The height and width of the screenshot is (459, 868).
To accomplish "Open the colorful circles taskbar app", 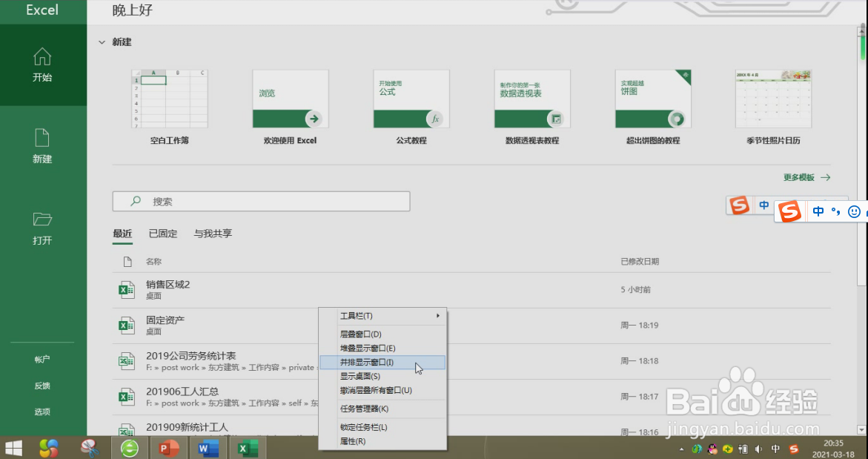I will tap(48, 447).
